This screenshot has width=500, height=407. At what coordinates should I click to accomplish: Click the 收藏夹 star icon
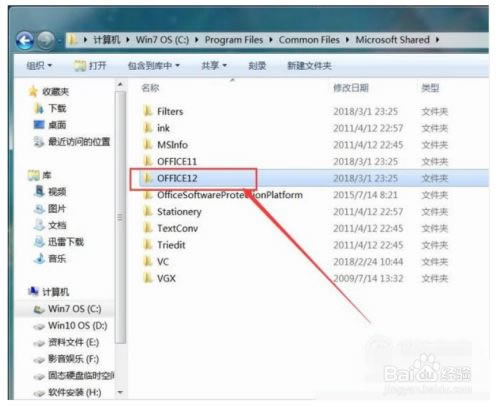[x=33, y=91]
